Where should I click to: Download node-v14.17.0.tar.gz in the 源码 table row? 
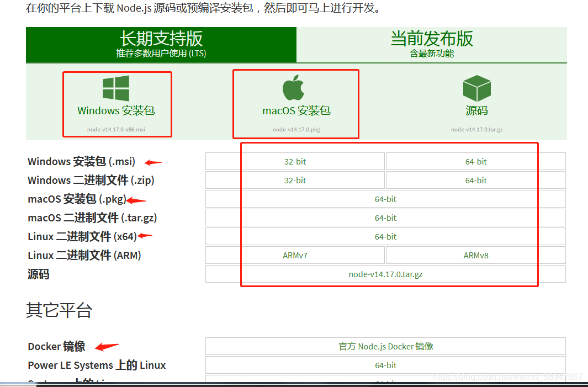[385, 274]
